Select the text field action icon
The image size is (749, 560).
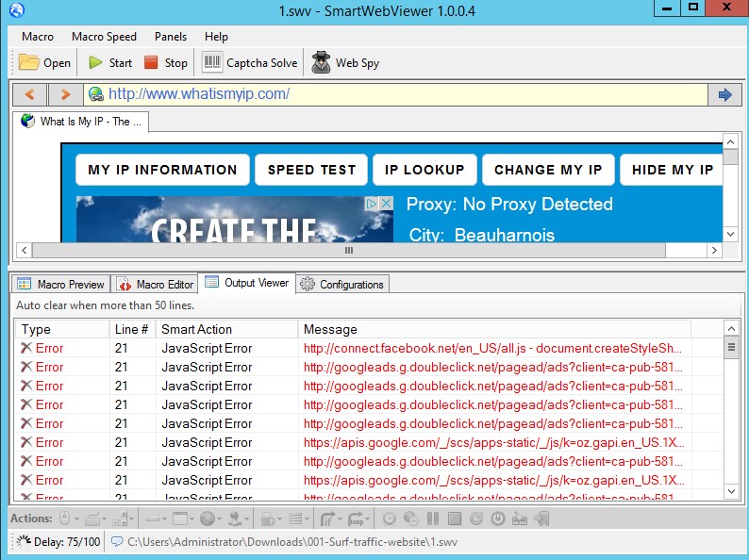pyautogui.click(x=153, y=518)
